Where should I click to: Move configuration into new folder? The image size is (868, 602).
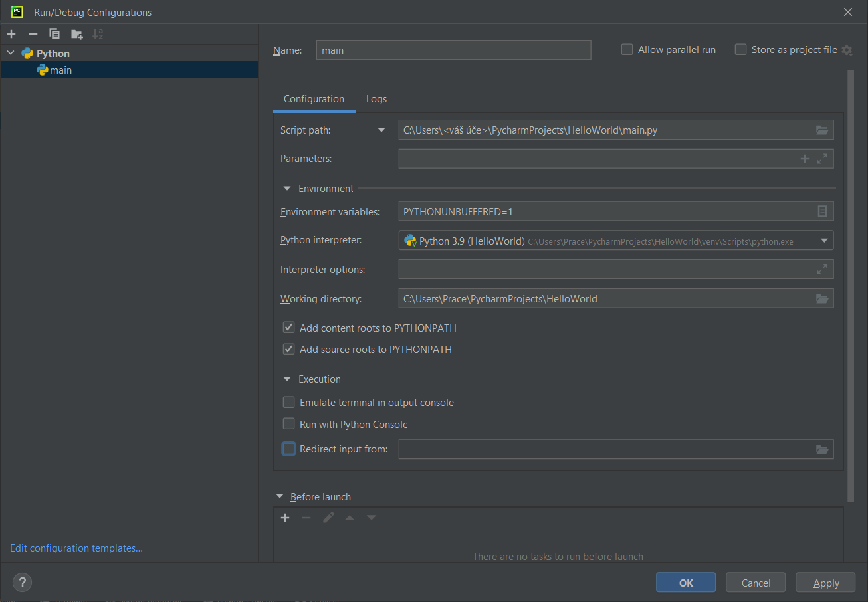coord(77,34)
